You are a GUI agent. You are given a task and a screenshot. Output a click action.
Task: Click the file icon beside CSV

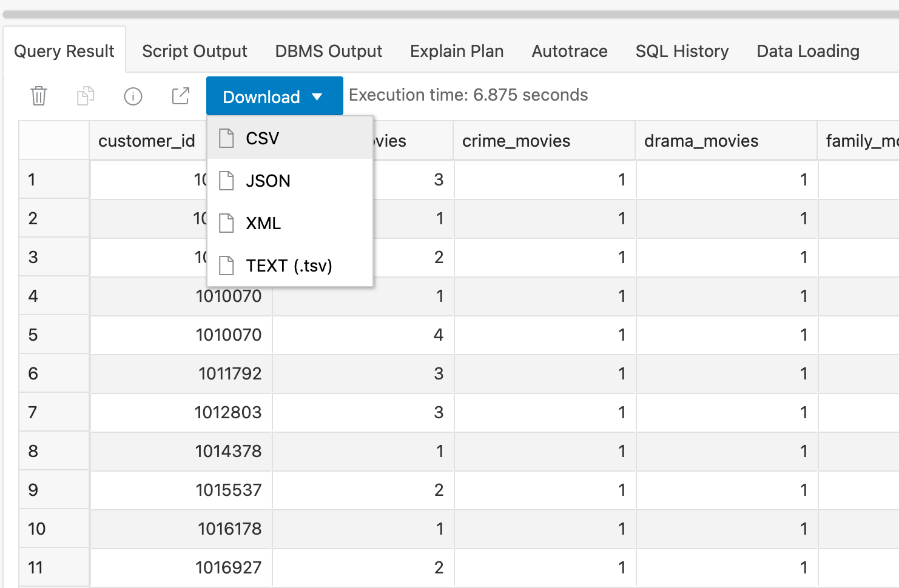[x=226, y=138]
